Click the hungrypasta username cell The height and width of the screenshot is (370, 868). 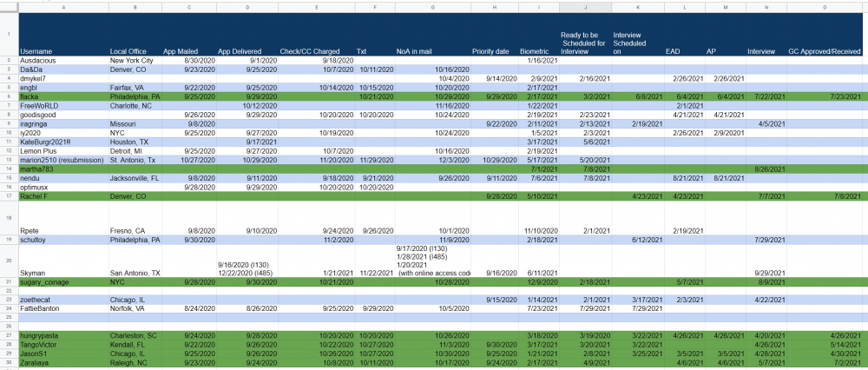click(x=63, y=335)
